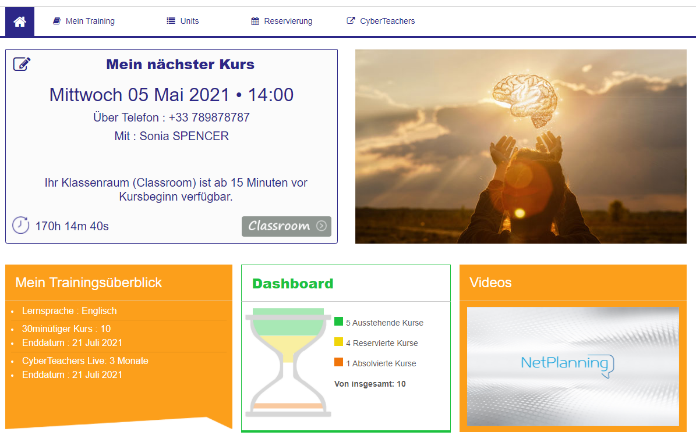Click the yellow Reservierte Kurse legend swatch
Image resolution: width=696 pixels, height=439 pixels.
tap(339, 341)
